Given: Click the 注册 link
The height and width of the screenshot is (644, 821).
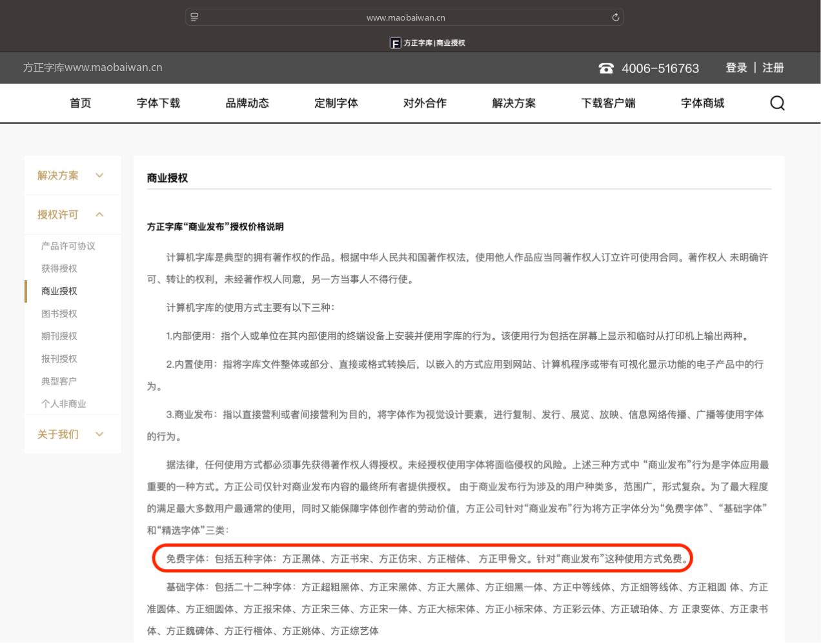Looking at the screenshot, I should (773, 68).
